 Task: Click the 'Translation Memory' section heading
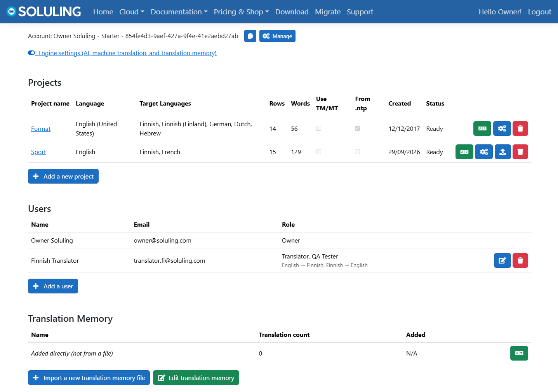pyautogui.click(x=70, y=319)
